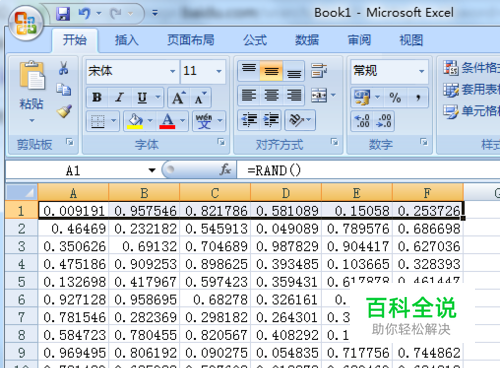Increase indent icon
Viewport: 500px width, 368px height.
(271, 120)
